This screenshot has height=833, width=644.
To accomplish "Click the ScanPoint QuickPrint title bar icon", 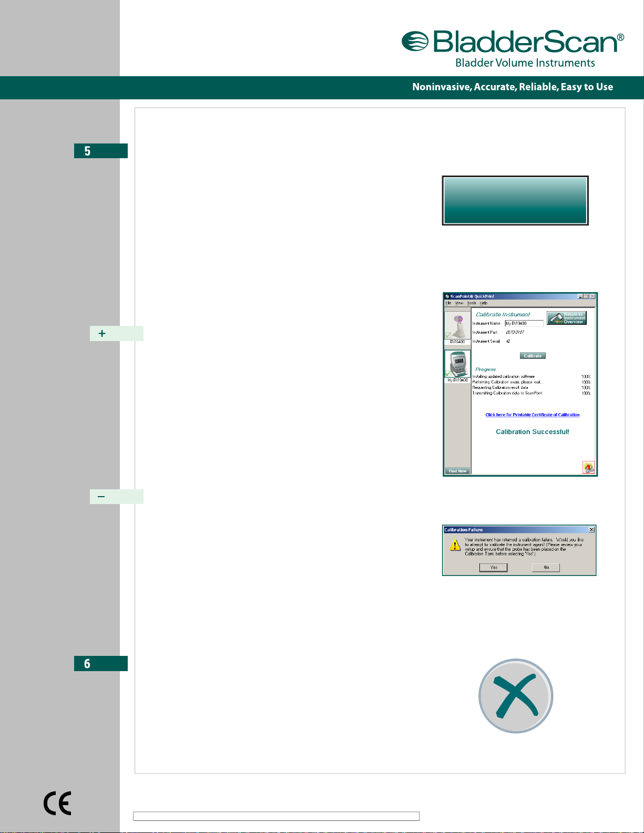I will click(447, 296).
